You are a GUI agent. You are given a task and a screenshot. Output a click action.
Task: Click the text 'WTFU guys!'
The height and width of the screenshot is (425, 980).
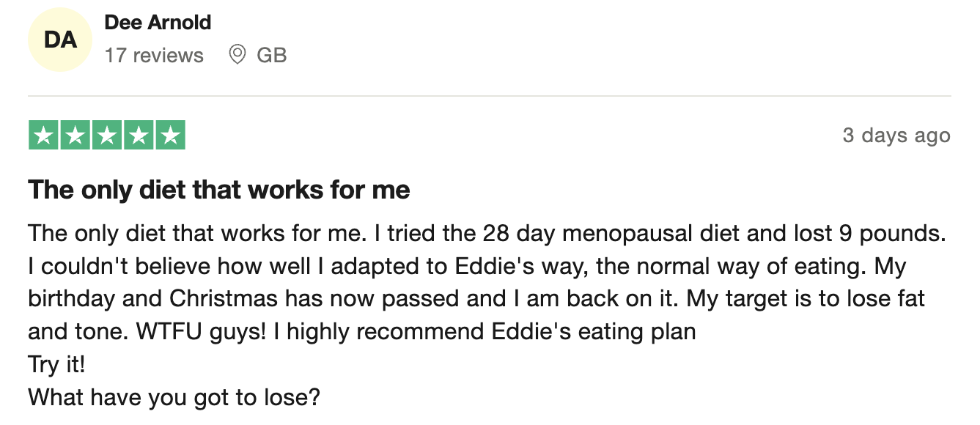tap(201, 332)
